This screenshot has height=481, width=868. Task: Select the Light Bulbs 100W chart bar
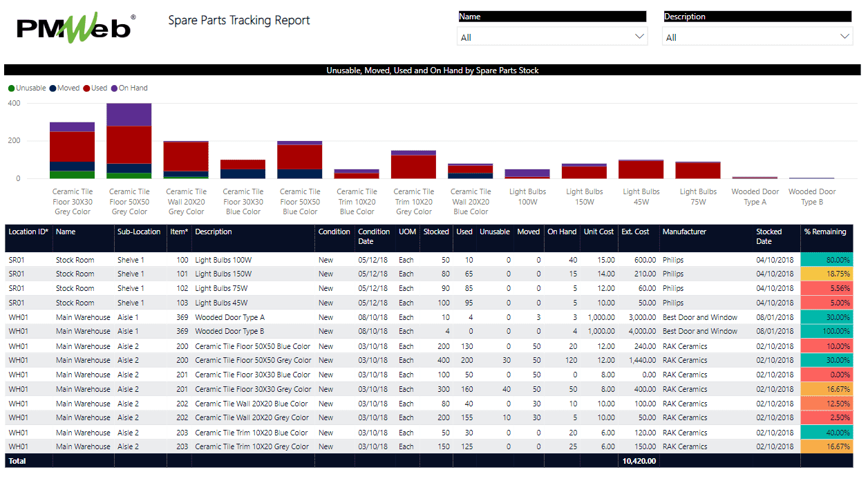point(527,173)
